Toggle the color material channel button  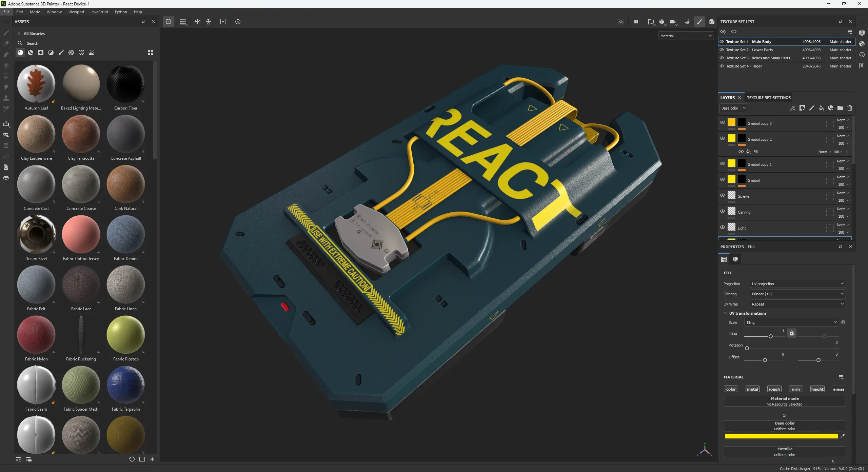(731, 389)
